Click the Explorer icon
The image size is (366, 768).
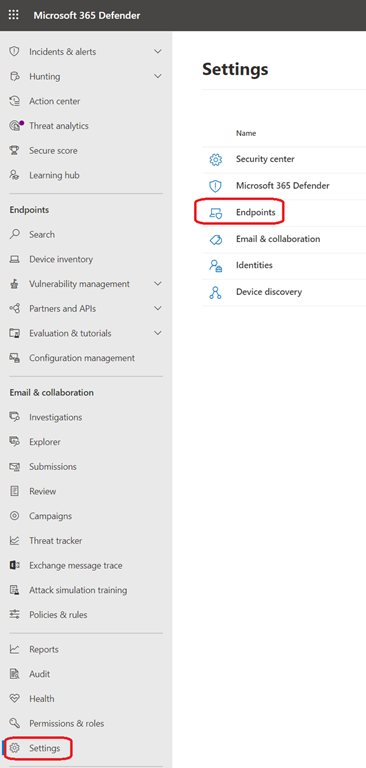point(14,442)
